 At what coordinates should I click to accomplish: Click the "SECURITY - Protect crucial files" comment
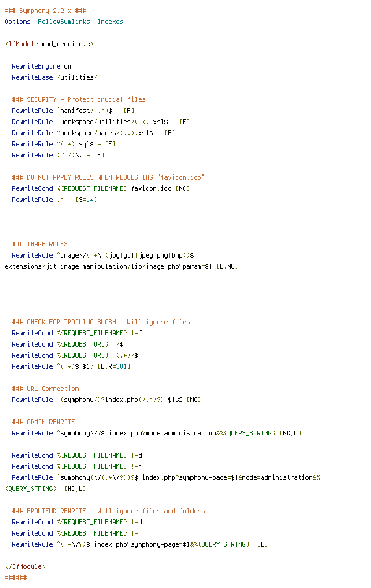pos(79,99)
